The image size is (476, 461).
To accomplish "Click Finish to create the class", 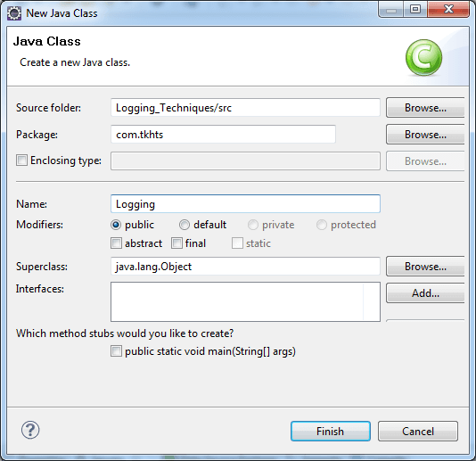I will (x=331, y=432).
